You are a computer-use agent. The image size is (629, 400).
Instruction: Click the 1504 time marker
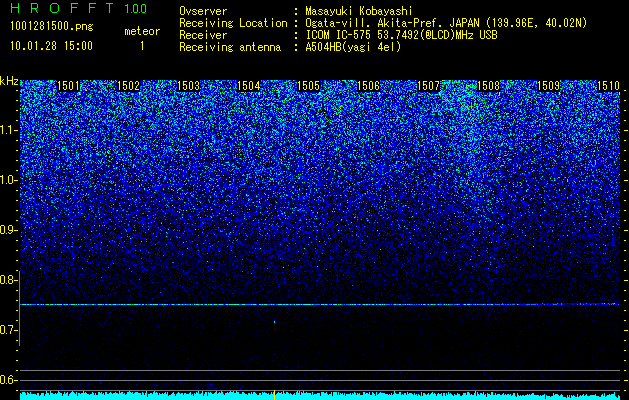coord(249,86)
